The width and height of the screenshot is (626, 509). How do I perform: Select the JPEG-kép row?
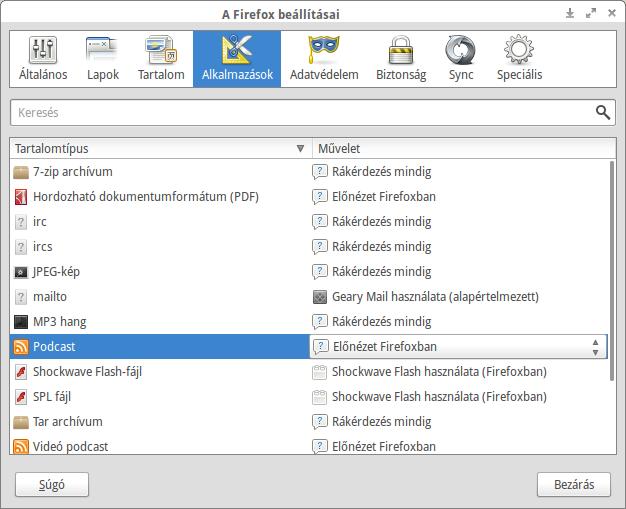310,272
